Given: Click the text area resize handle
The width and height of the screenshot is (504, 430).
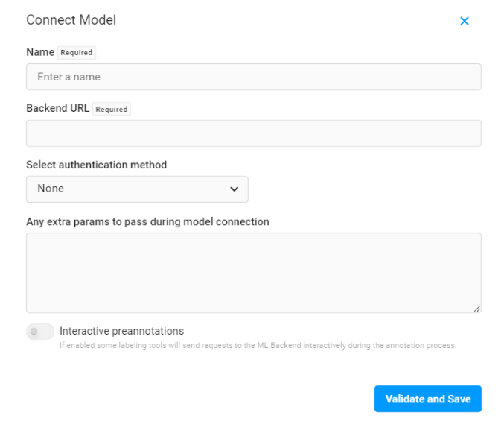Looking at the screenshot, I should coord(476,309).
